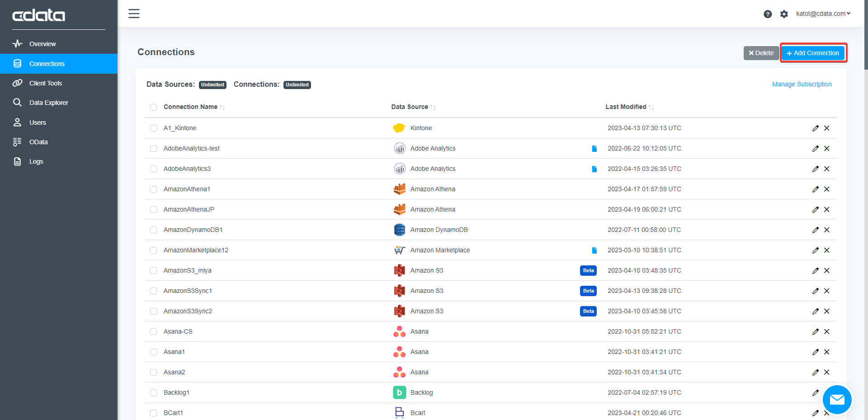Delete AmazonAthenaJP using its X icon

pyautogui.click(x=826, y=209)
